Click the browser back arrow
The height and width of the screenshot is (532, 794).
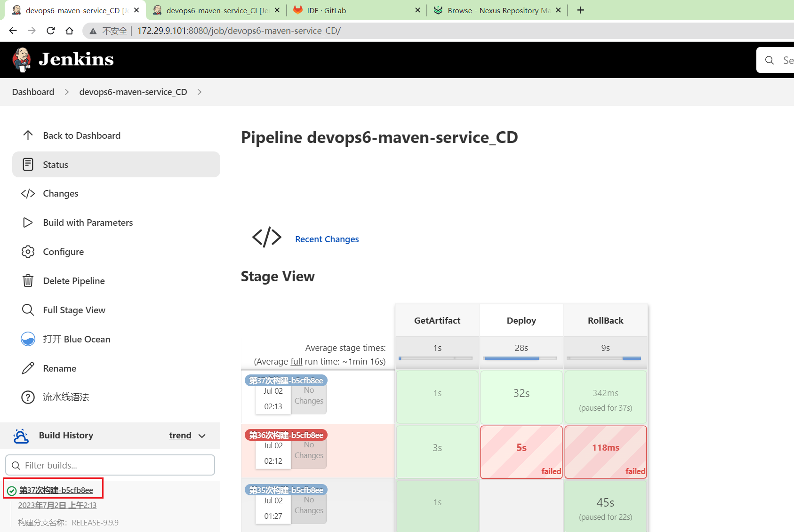coord(13,31)
